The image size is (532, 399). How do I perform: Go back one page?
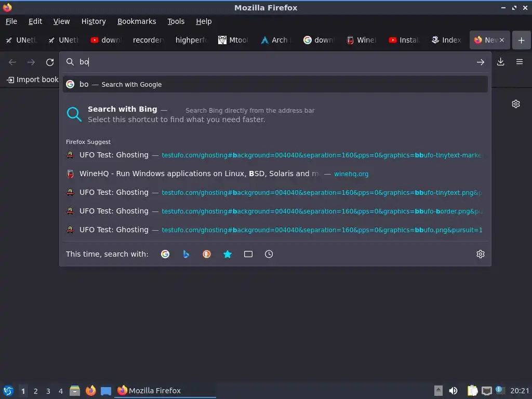click(x=12, y=62)
